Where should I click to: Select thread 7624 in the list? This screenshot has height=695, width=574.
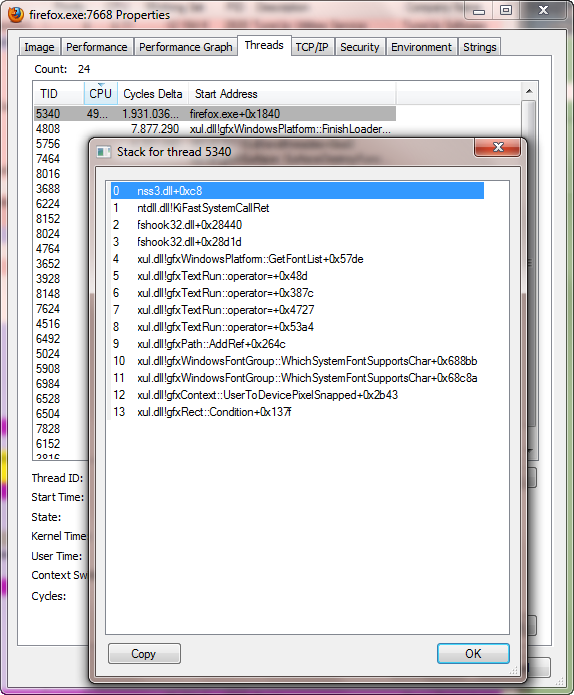(48, 309)
